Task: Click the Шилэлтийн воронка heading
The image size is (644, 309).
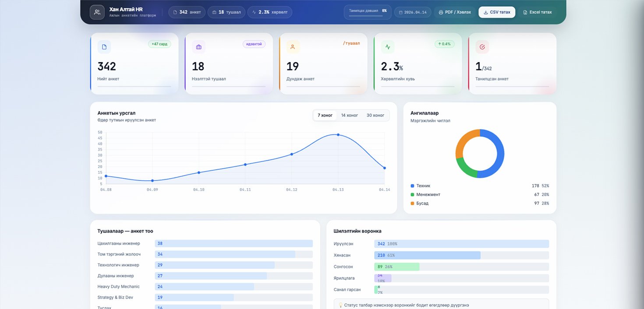Action: [x=357, y=231]
